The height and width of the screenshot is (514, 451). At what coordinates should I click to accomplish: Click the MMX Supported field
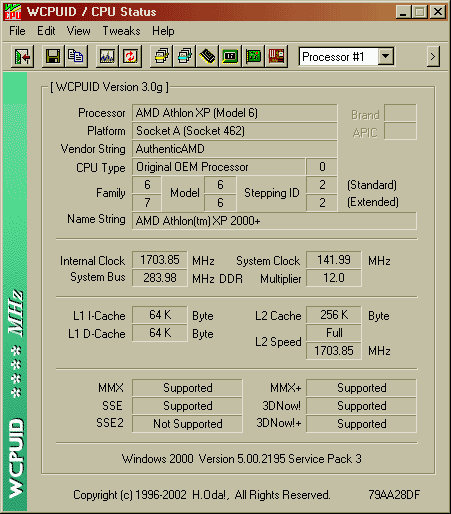click(187, 388)
